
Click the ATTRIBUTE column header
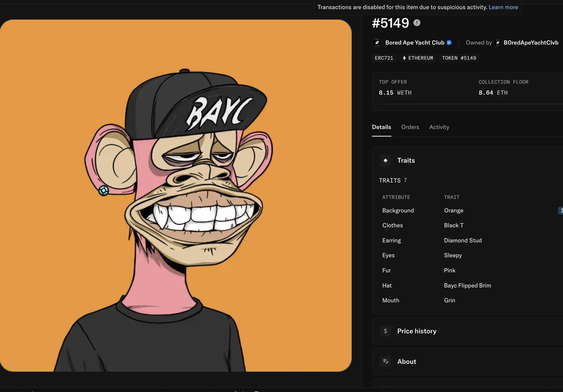pos(396,197)
